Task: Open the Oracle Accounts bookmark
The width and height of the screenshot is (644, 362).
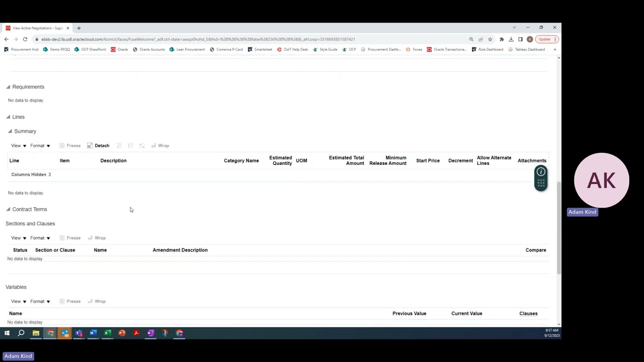Action: 149,49
